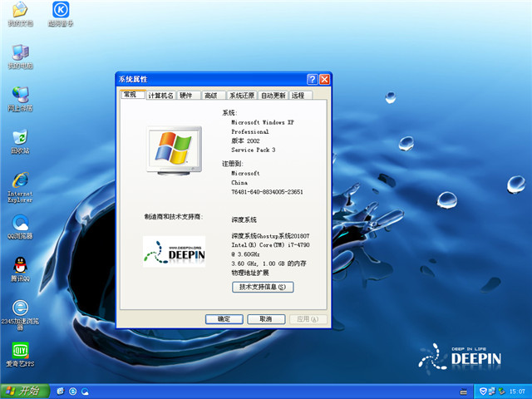The image size is (532, 399).
Task: Click the DEEPIN manufacturer logo in dialog
Action: pyautogui.click(x=174, y=252)
